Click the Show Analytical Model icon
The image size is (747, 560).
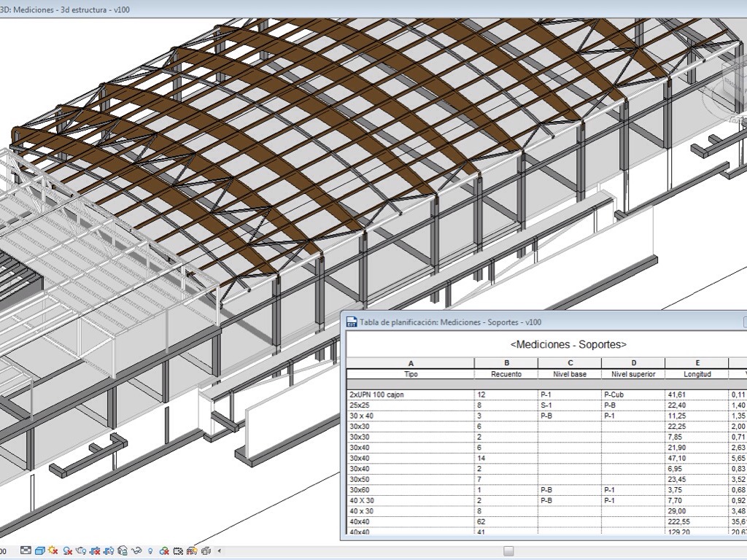tap(192, 551)
